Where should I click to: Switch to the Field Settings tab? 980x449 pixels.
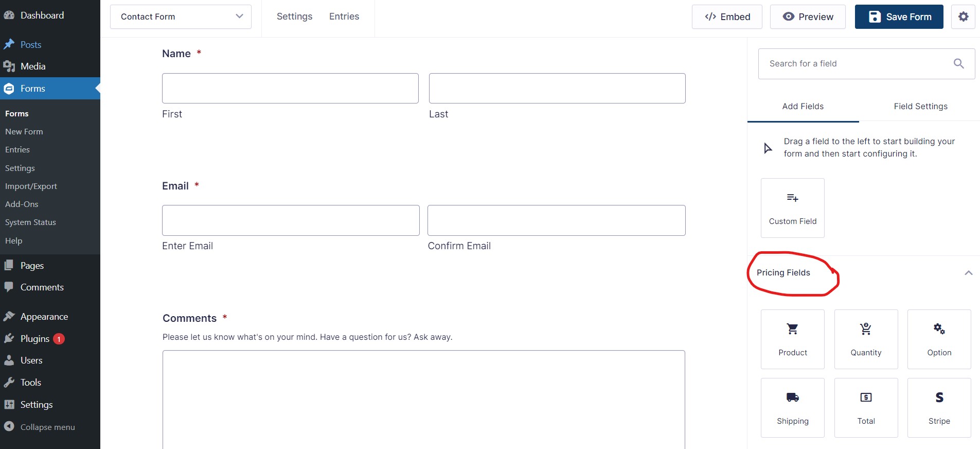920,106
